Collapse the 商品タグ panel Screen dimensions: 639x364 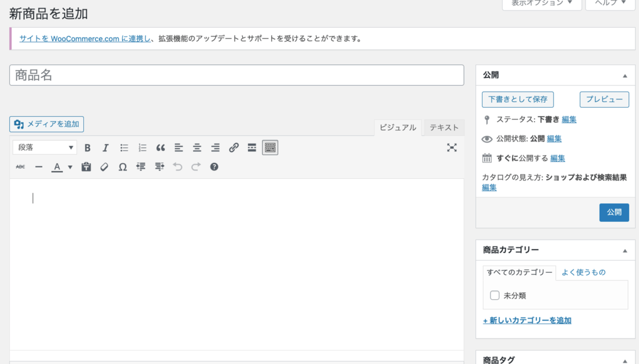point(625,361)
